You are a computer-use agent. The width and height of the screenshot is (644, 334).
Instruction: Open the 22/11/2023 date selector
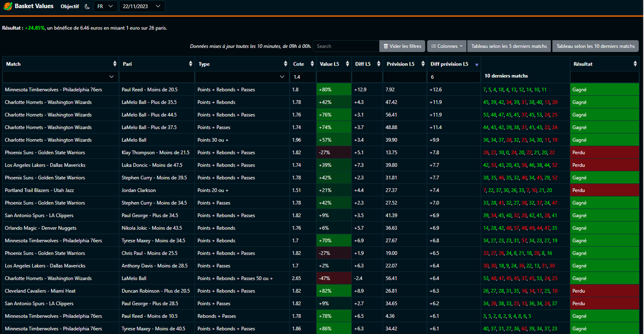(x=142, y=6)
